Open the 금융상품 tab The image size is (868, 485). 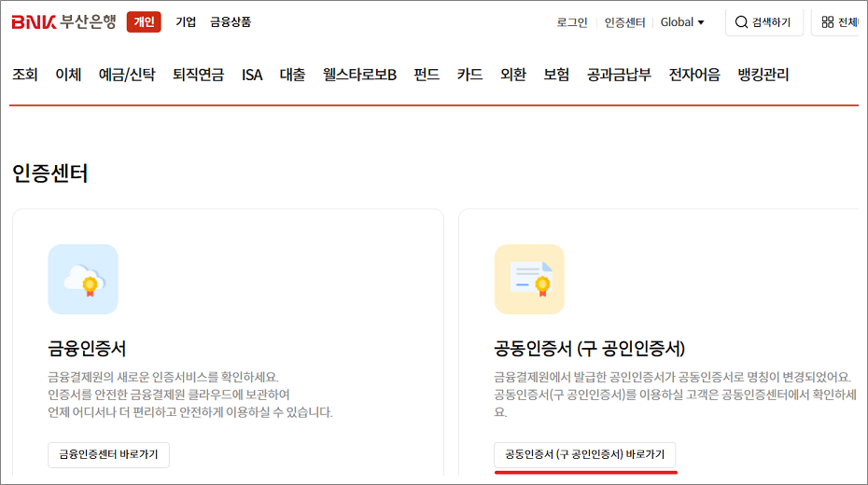tap(231, 22)
